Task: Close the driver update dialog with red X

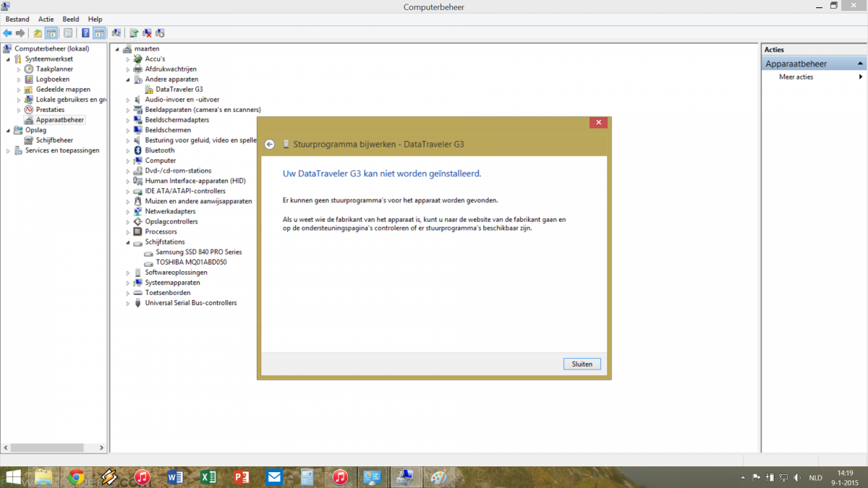Action: [598, 123]
